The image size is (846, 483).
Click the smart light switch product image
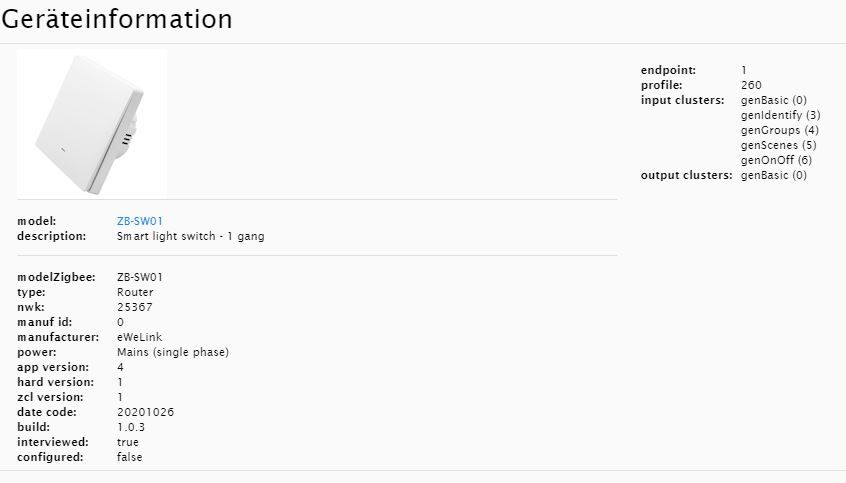tap(92, 123)
